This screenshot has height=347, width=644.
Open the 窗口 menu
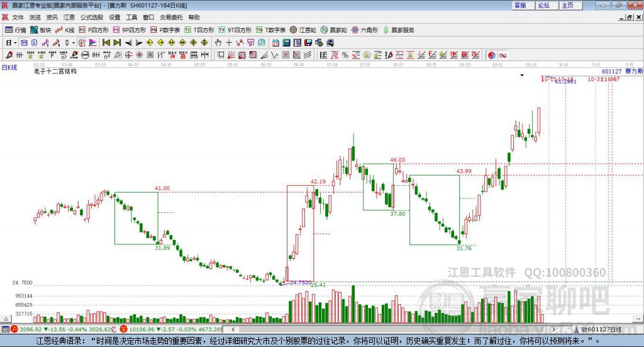point(148,17)
